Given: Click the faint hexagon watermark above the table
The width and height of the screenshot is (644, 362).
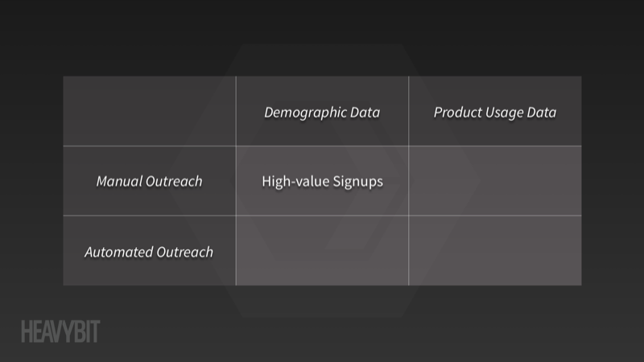Looking at the screenshot, I should pos(322,60).
